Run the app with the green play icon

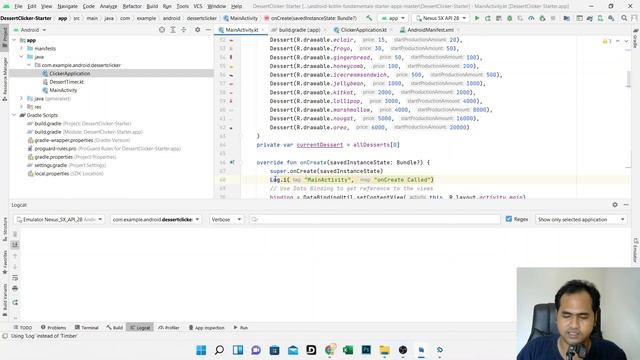pos(477,18)
